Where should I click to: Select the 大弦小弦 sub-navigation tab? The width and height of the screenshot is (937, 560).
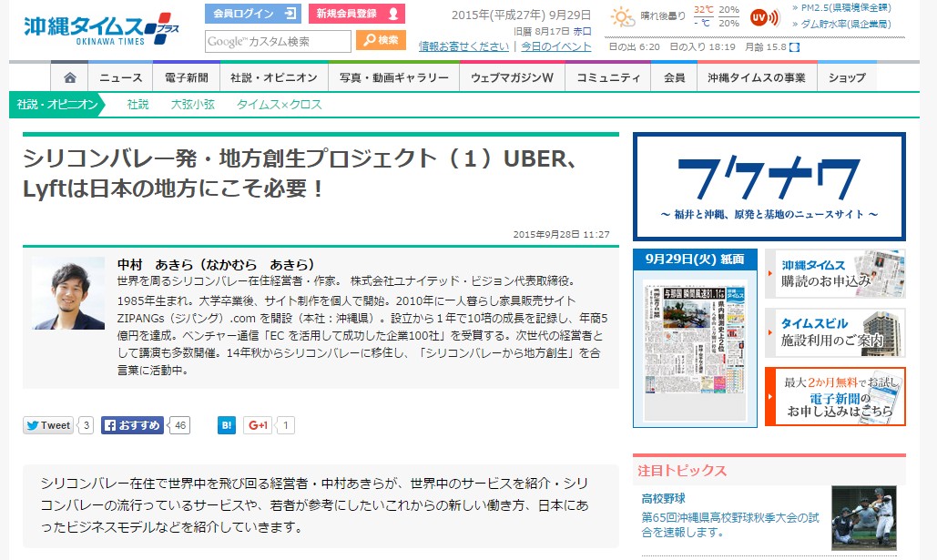click(193, 105)
